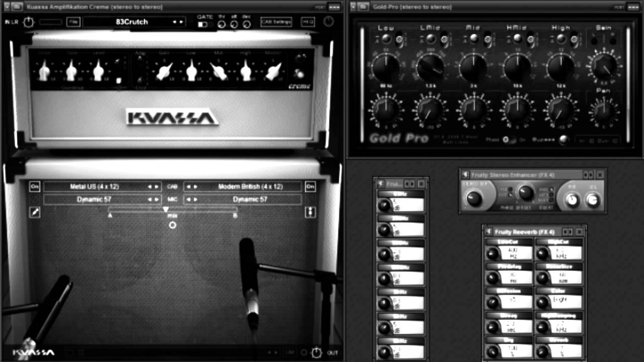Open the left Dynamic 57 mic selector

point(103,200)
